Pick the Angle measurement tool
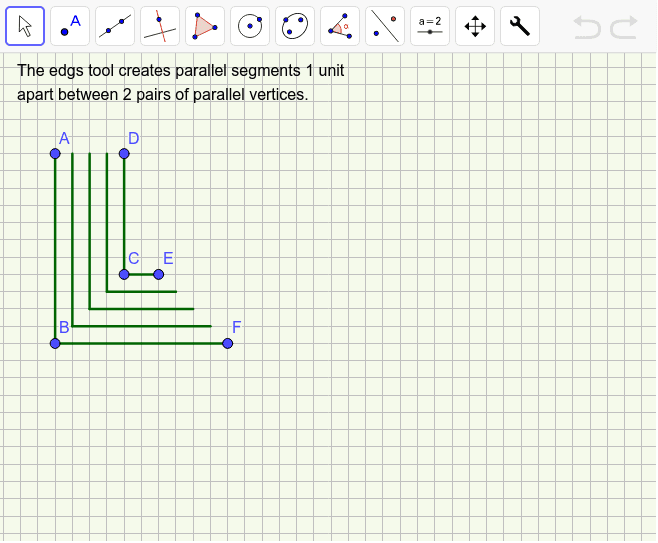658x543 pixels. pos(340,26)
